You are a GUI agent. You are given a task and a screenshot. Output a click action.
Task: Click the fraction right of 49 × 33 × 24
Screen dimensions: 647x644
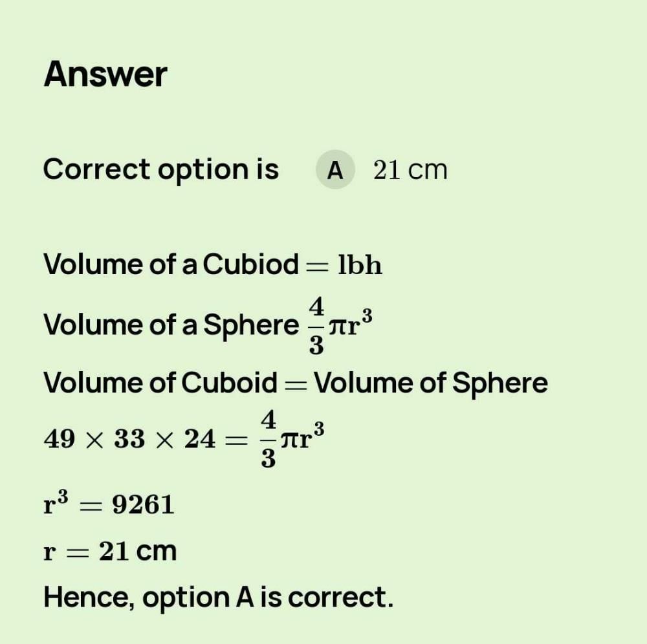tap(269, 440)
